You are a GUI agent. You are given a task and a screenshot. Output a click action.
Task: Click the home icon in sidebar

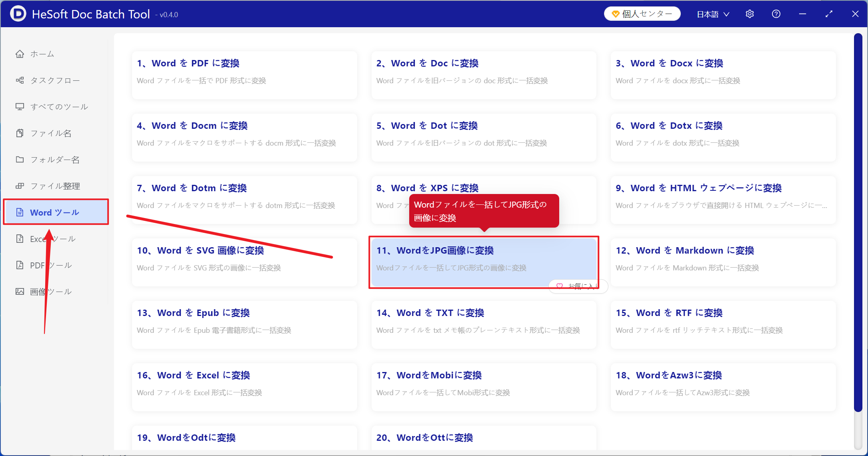tap(20, 54)
